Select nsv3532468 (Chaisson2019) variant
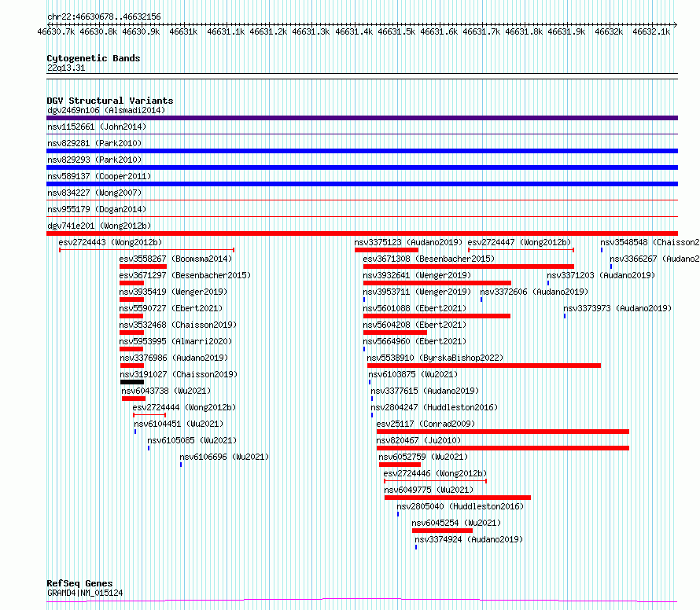The height and width of the screenshot is (610, 700). click(x=178, y=325)
